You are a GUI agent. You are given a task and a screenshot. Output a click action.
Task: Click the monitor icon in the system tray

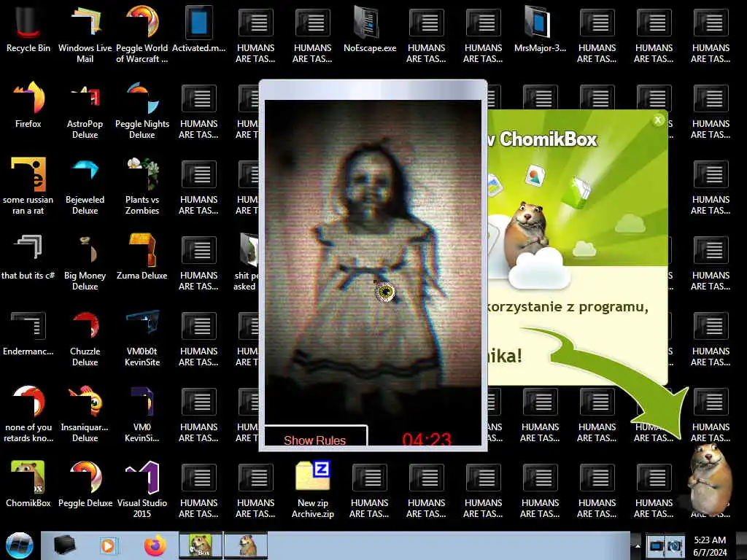pos(656,545)
